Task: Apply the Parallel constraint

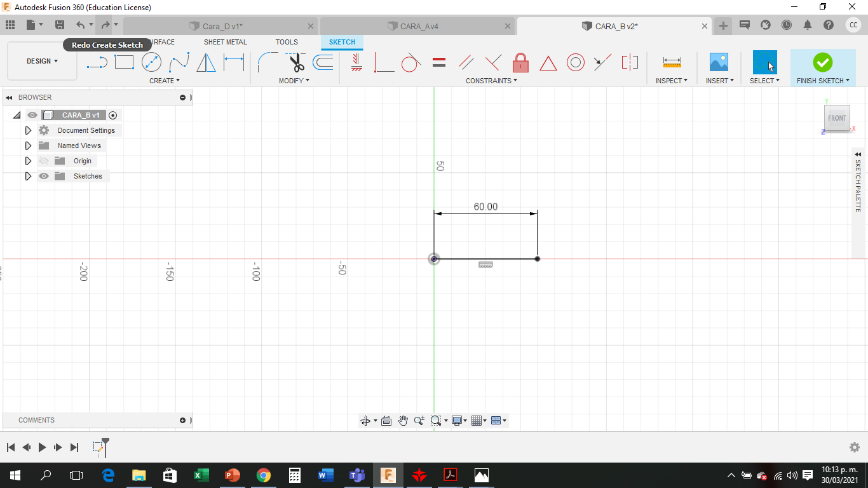Action: pos(466,62)
